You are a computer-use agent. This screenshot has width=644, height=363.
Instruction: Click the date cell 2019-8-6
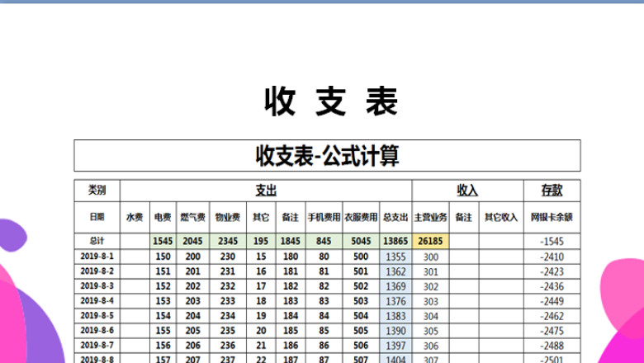pos(97,330)
